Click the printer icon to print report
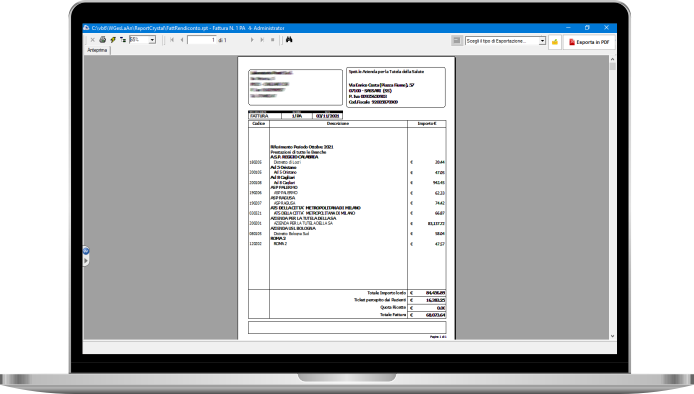694x394 pixels. pos(103,40)
